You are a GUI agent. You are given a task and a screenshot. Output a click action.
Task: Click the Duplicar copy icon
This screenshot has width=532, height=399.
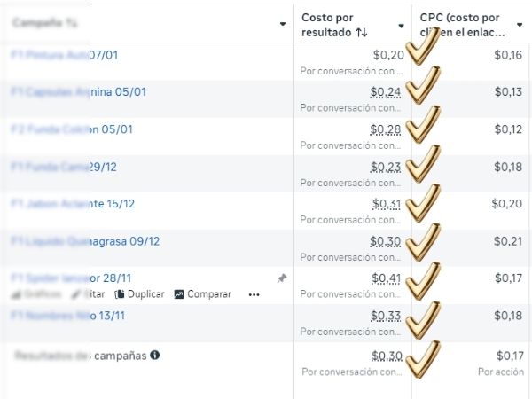point(120,294)
